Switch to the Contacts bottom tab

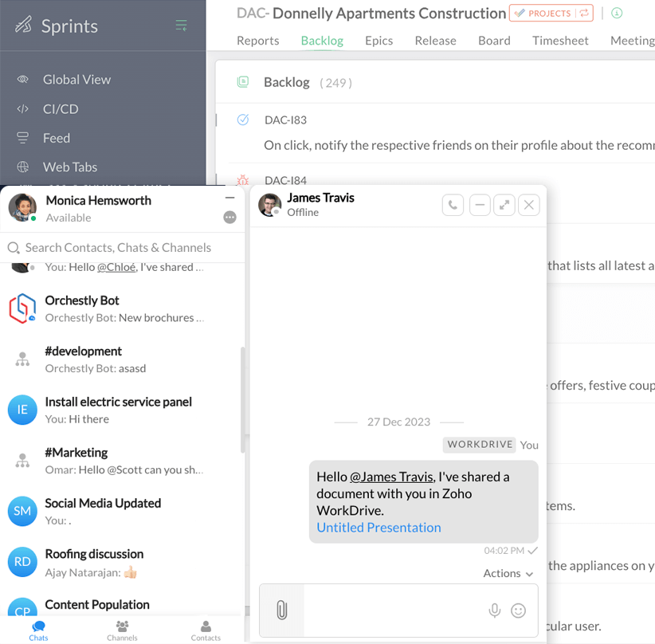coord(206,630)
